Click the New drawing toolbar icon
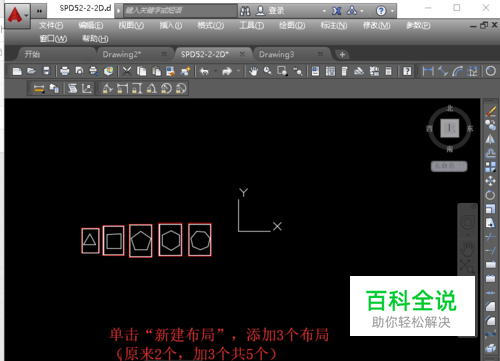Viewport: 500px width, 361px height. click(17, 71)
